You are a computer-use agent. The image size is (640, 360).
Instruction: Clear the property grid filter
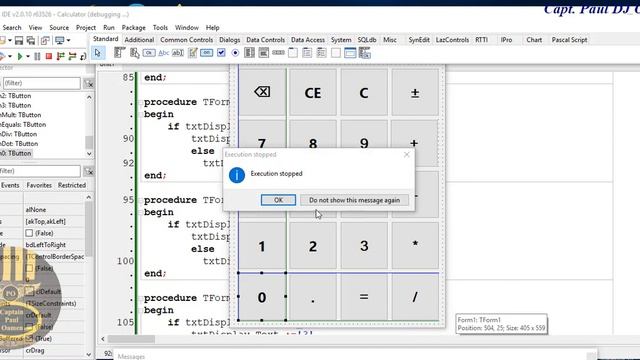pos(89,171)
